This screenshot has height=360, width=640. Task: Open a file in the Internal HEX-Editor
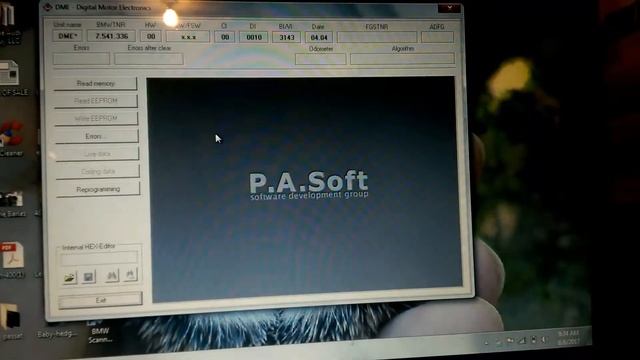(x=70, y=278)
